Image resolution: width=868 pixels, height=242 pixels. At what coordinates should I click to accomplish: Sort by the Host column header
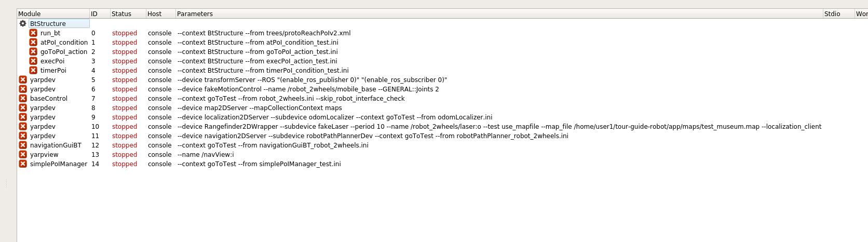point(160,14)
